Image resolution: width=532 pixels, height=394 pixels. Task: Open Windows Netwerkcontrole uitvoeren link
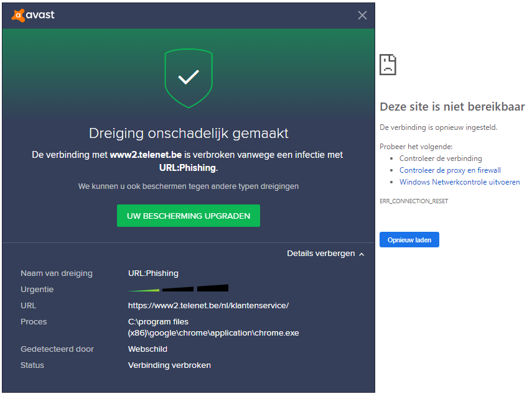[459, 182]
